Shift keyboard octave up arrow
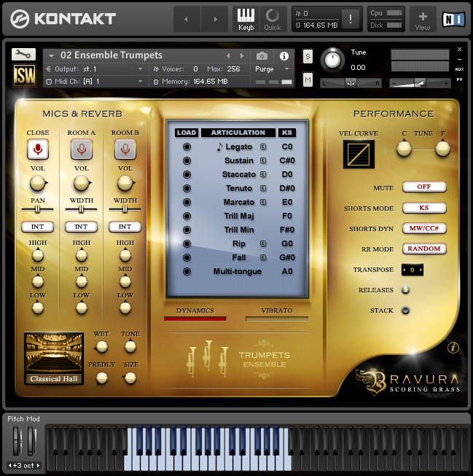The height and width of the screenshot is (476, 473). (38, 465)
